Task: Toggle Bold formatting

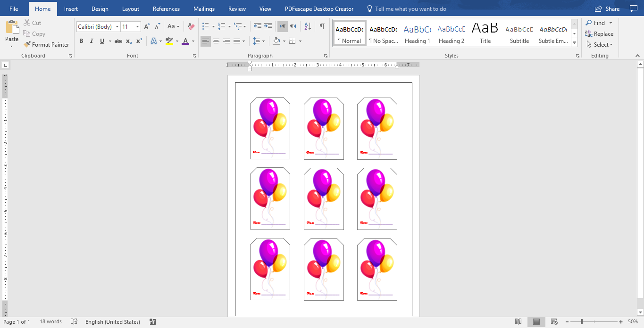Action: click(x=81, y=41)
